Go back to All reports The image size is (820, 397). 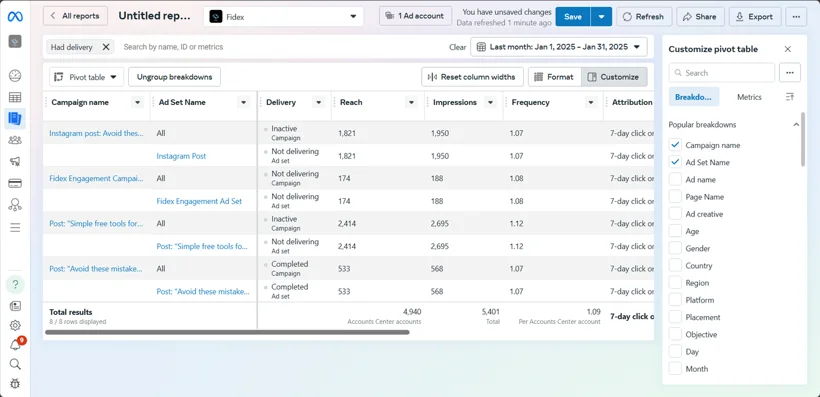[75, 16]
